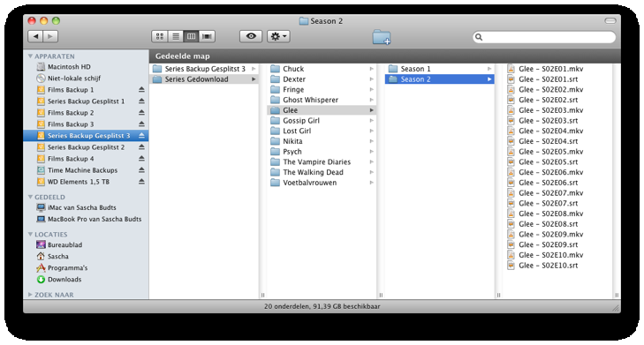
Task: Open the Voetbalvrouwen folder
Action: [322, 183]
